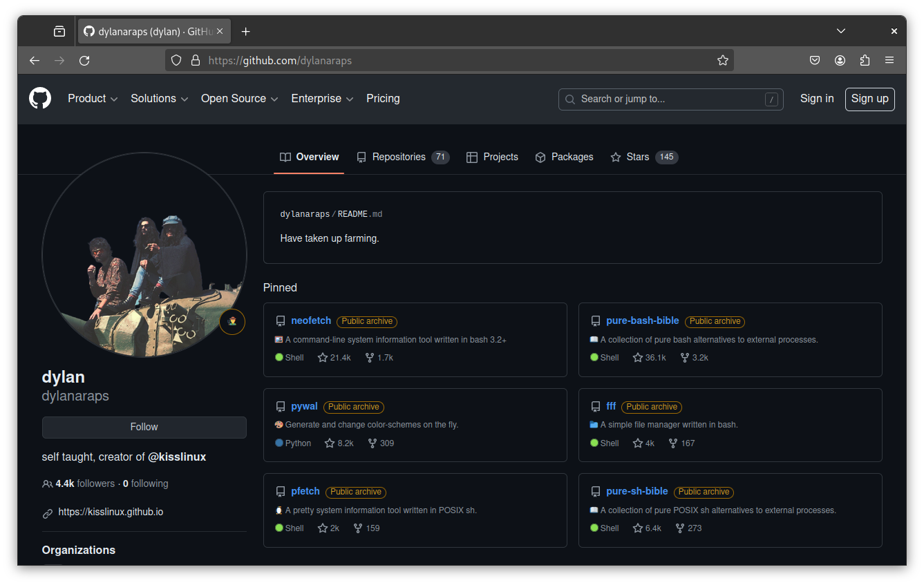
Task: Open Firefox account icon
Action: point(840,61)
